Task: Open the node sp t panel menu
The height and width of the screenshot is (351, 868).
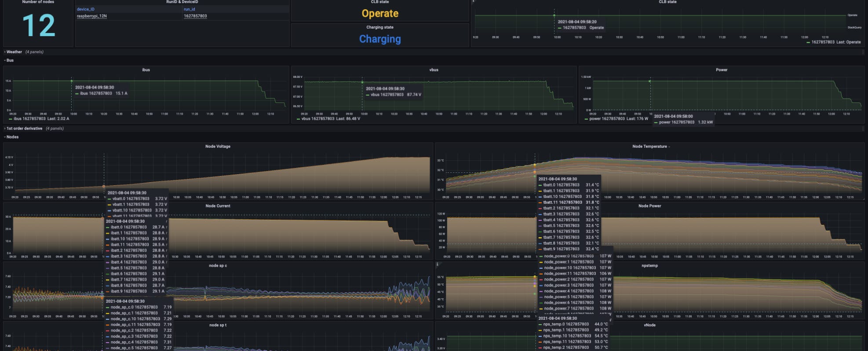Action: coord(218,325)
